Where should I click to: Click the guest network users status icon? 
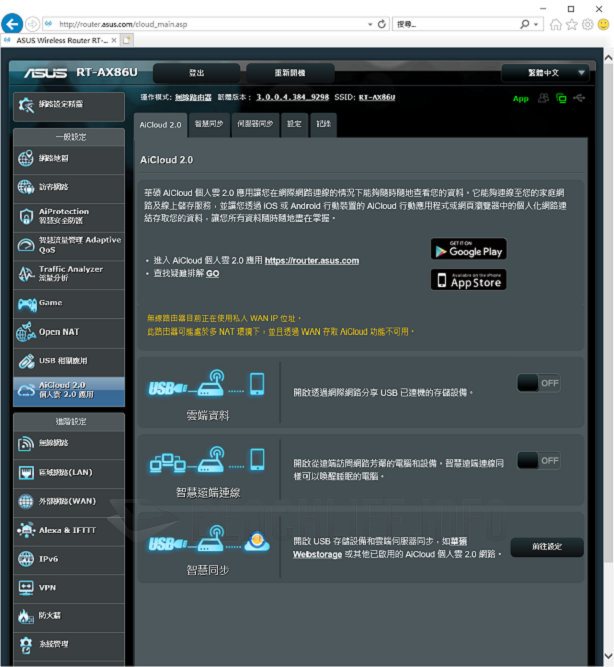click(x=543, y=98)
